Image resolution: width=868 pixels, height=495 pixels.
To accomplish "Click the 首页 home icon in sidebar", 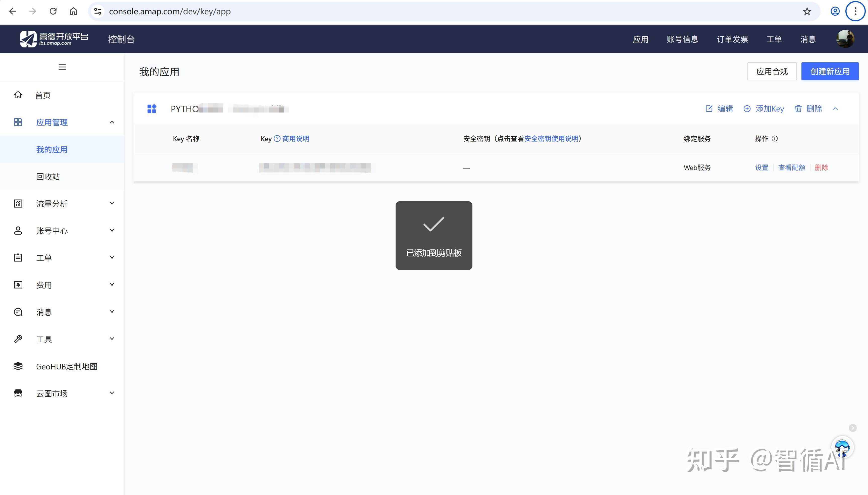I will click(18, 95).
